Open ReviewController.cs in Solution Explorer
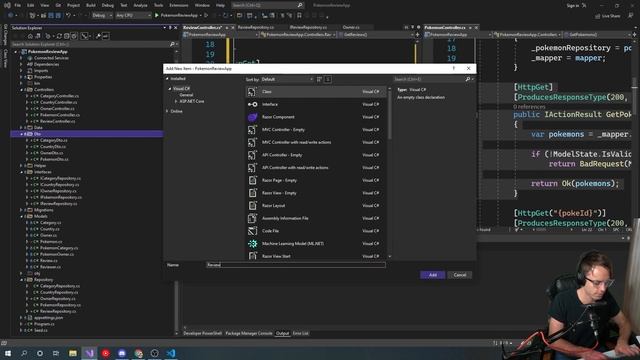The image size is (640, 360). click(x=58, y=121)
